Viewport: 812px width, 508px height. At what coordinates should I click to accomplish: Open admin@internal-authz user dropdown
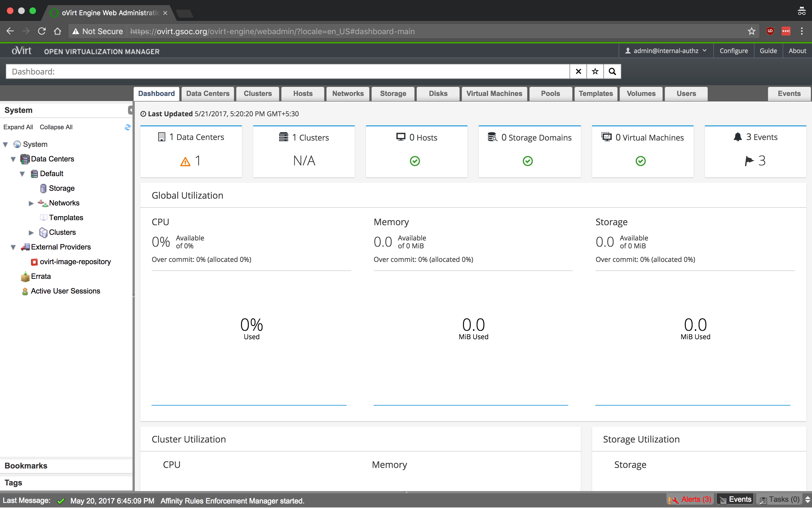[x=666, y=51]
